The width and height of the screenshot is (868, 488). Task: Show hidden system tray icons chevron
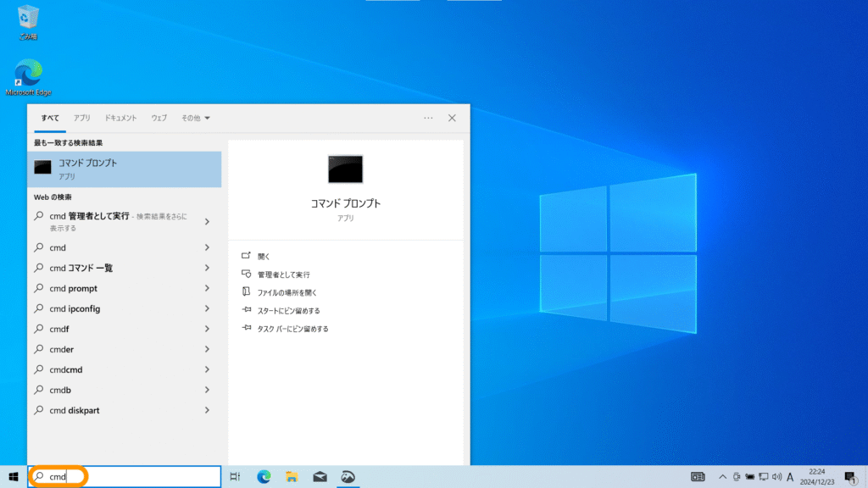pos(722,476)
